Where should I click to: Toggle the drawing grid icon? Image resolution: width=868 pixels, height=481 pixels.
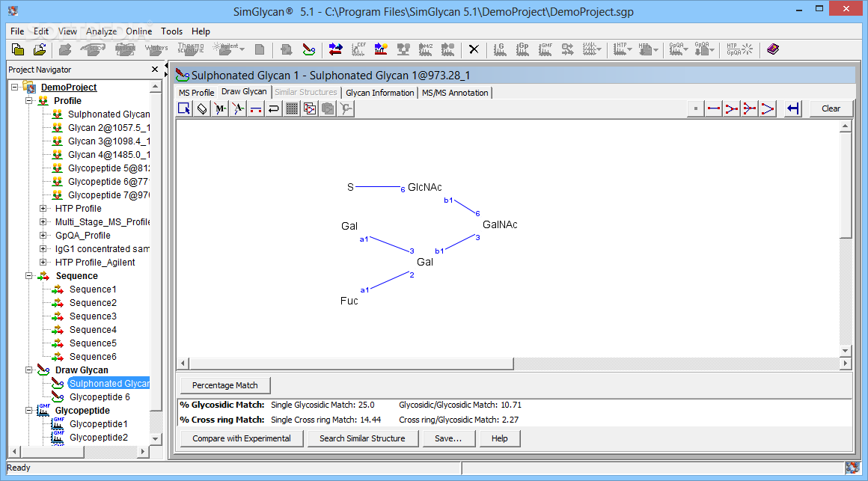point(292,108)
